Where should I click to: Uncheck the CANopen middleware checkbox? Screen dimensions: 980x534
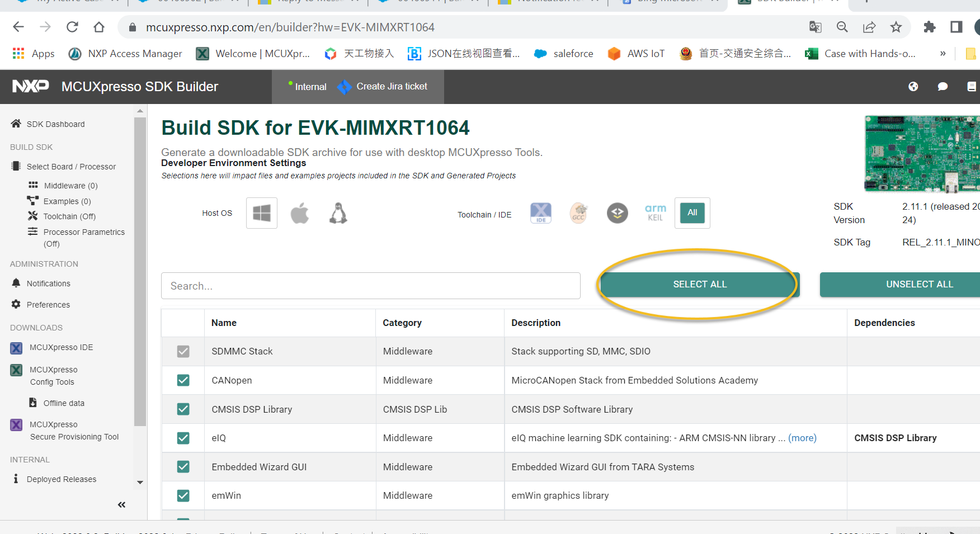click(183, 380)
